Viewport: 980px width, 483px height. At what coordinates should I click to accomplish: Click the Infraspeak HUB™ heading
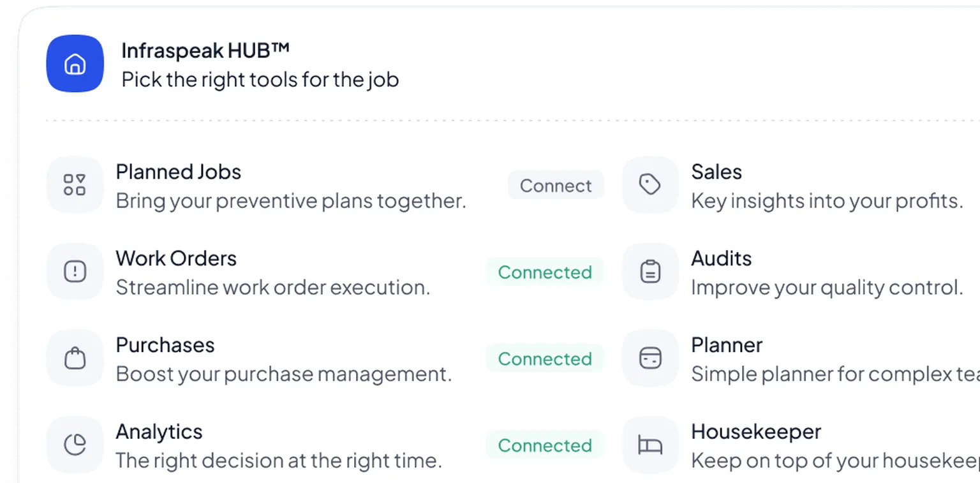205,50
